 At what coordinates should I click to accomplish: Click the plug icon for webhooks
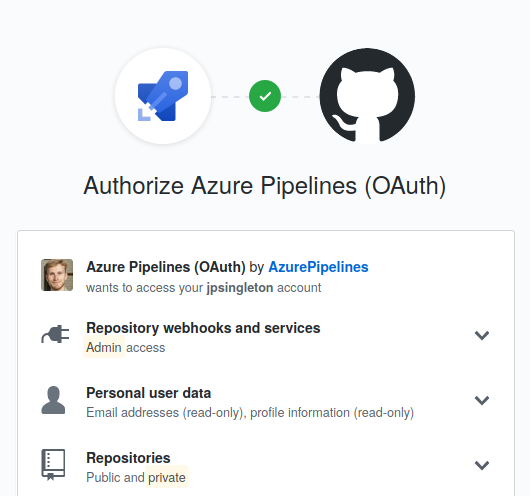(x=55, y=334)
